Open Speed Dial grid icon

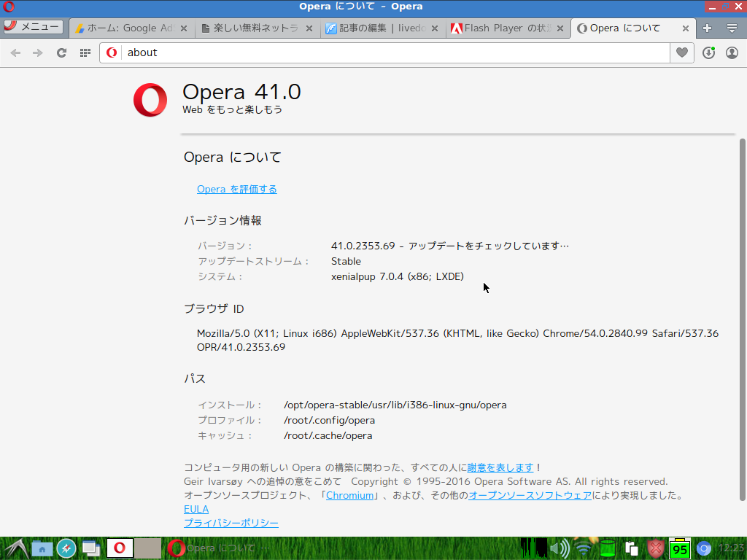point(85,52)
